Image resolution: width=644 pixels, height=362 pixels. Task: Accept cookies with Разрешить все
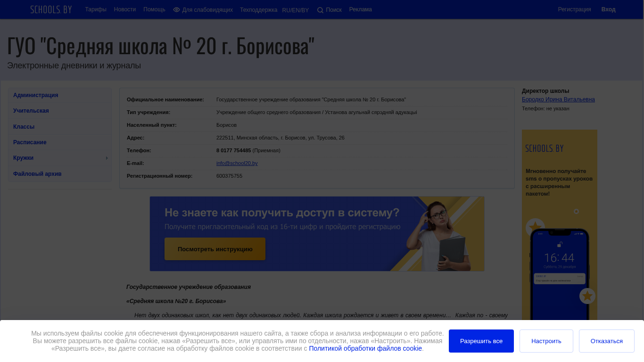(x=481, y=341)
